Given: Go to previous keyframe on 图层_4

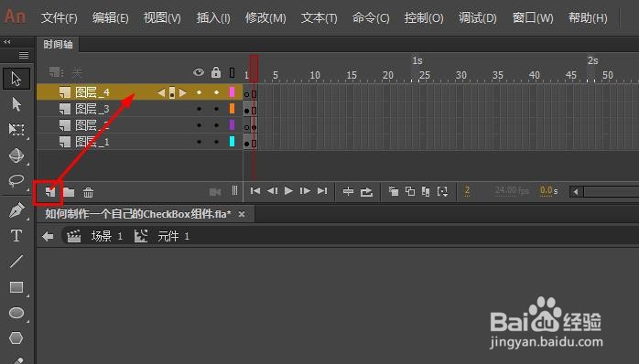Looking at the screenshot, I should pyautogui.click(x=161, y=93).
